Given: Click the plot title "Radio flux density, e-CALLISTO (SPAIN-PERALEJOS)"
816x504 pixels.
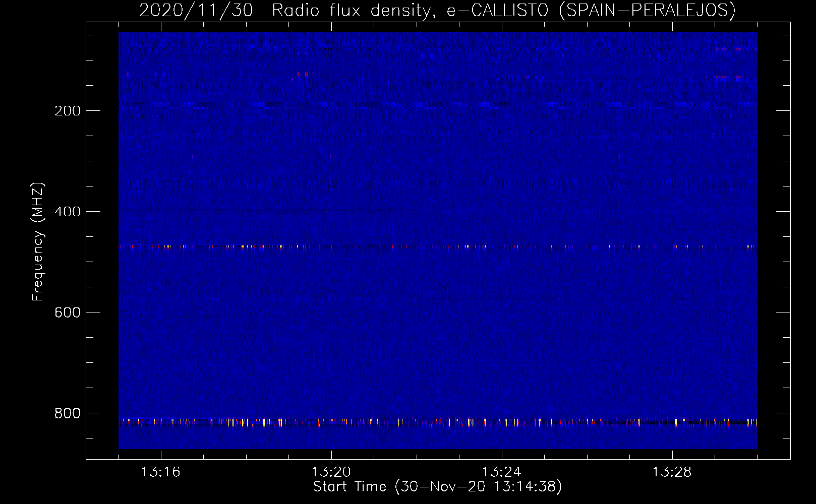Looking at the screenshot, I should [503, 10].
